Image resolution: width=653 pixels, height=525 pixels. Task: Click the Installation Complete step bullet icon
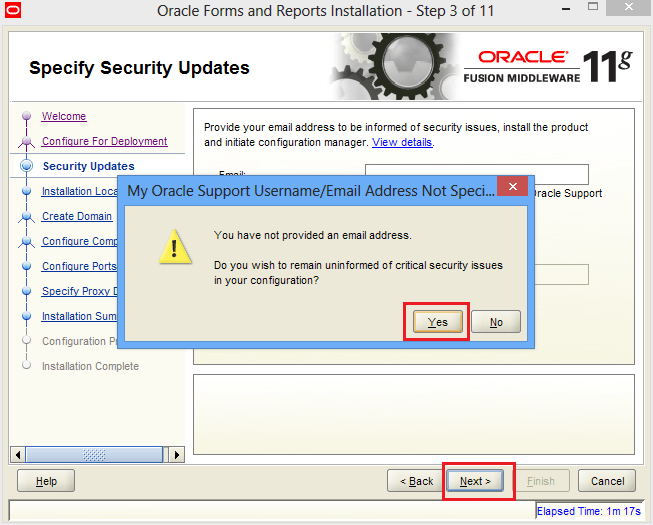point(26,365)
